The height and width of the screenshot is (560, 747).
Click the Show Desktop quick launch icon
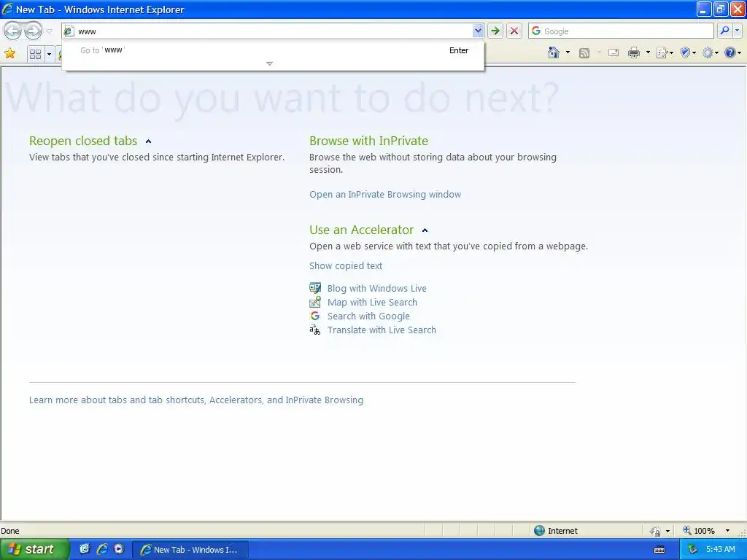85,549
